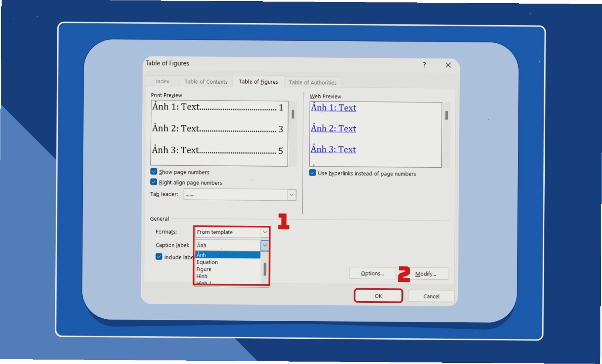The height and width of the screenshot is (364, 602).
Task: Expand the Tab leader dropdown
Action: tap(291, 195)
